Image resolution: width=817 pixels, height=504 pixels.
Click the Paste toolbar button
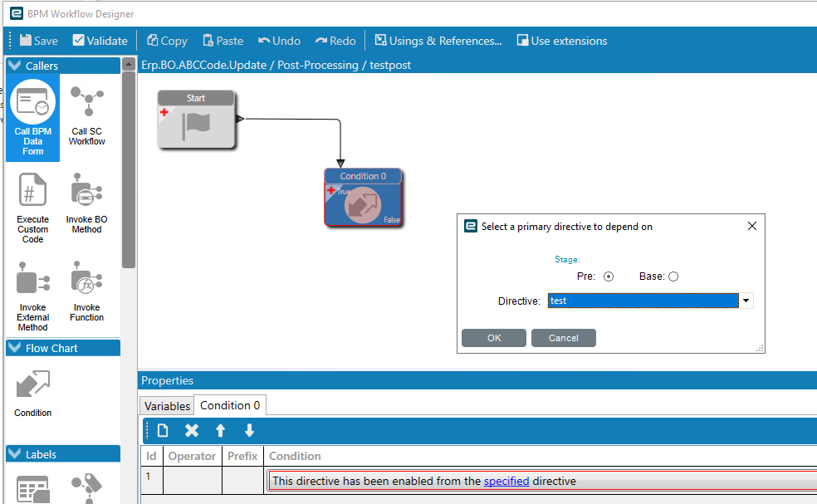click(223, 41)
